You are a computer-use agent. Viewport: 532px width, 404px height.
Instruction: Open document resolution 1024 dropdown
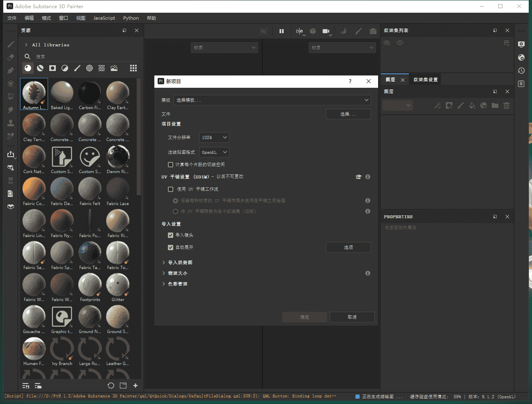pyautogui.click(x=214, y=137)
